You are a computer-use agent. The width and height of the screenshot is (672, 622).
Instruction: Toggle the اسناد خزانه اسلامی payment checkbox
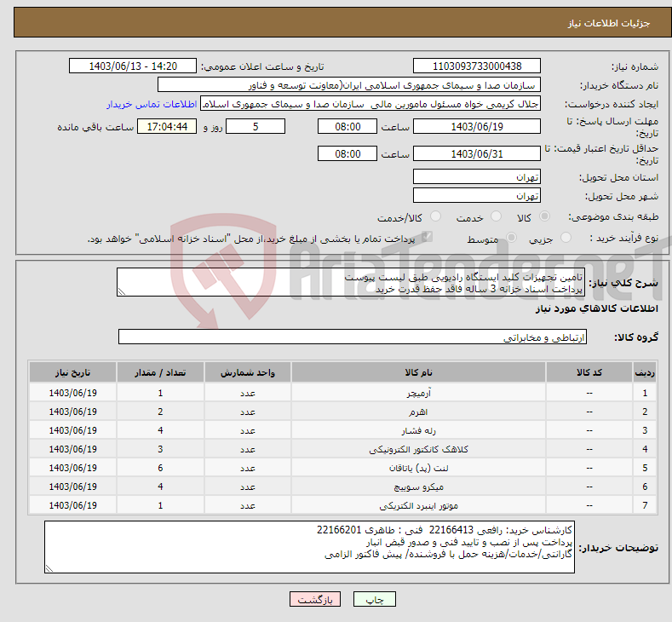427,237
